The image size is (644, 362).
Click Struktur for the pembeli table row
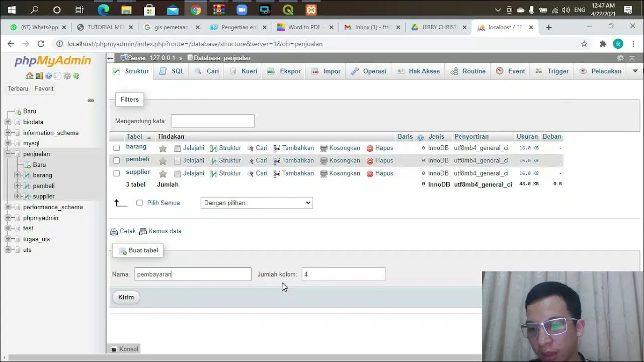(225, 160)
